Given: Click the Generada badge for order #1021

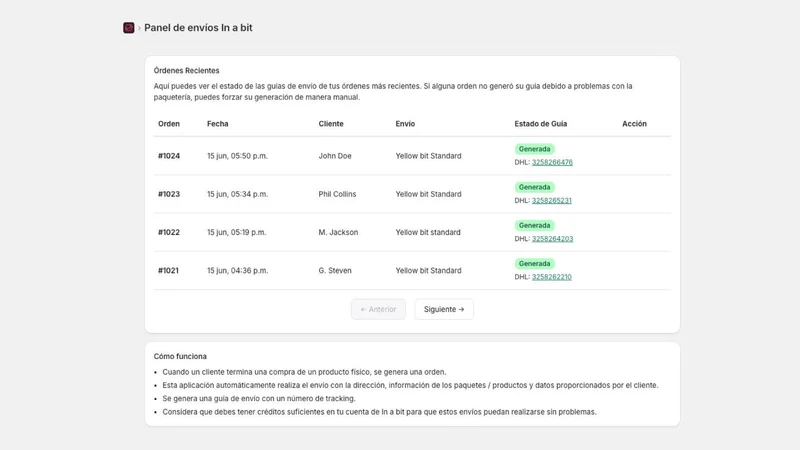Looking at the screenshot, I should 534,264.
